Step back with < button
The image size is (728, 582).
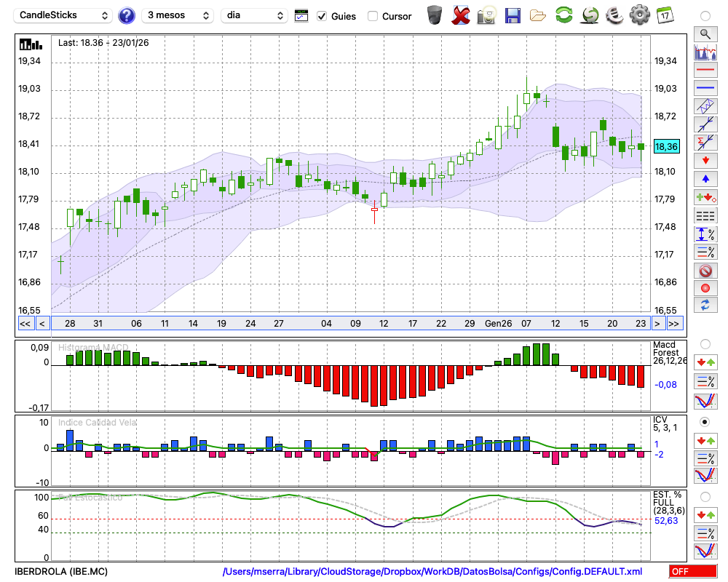pyautogui.click(x=42, y=324)
